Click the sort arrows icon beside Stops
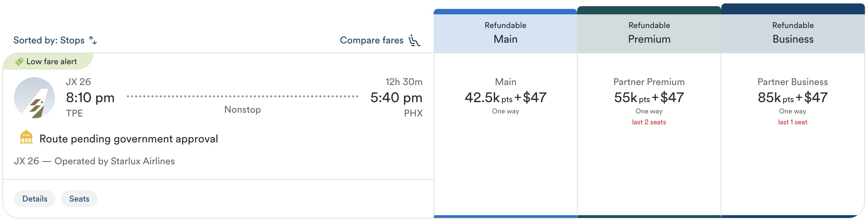This screenshot has height=222, width=868. click(x=93, y=40)
